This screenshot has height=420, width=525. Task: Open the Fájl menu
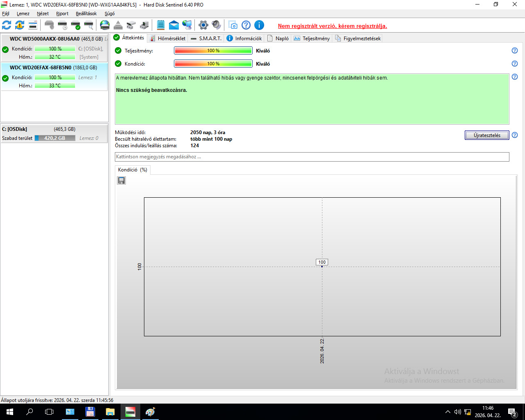click(6, 14)
